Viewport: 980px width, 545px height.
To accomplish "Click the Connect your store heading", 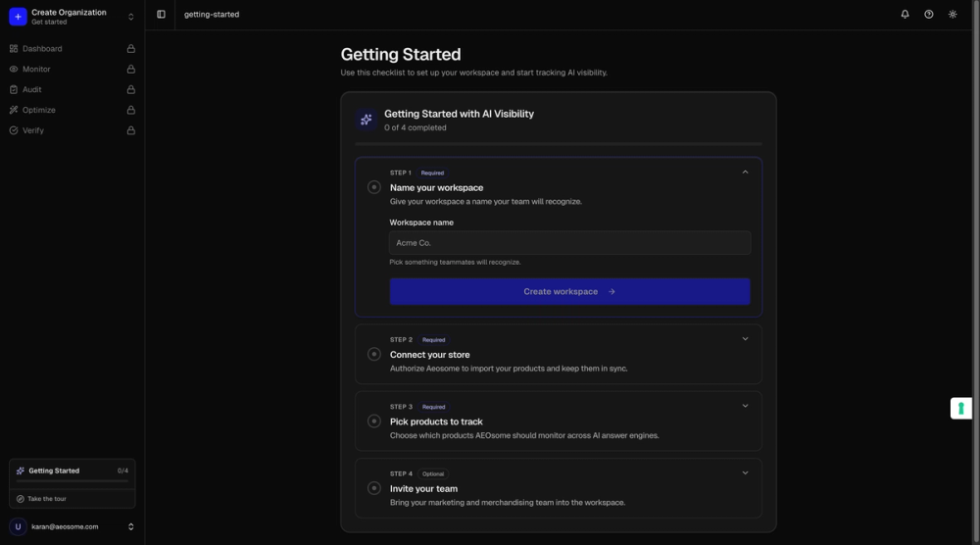I will pos(430,355).
